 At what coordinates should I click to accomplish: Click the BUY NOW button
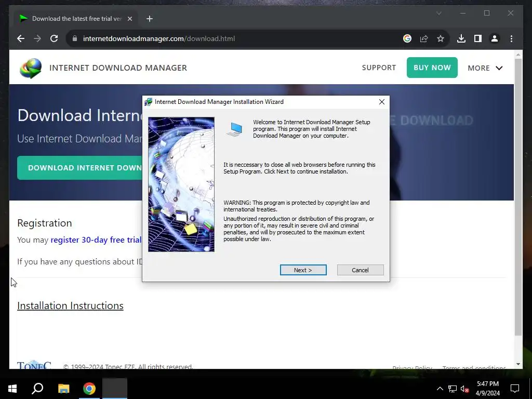[432, 68]
